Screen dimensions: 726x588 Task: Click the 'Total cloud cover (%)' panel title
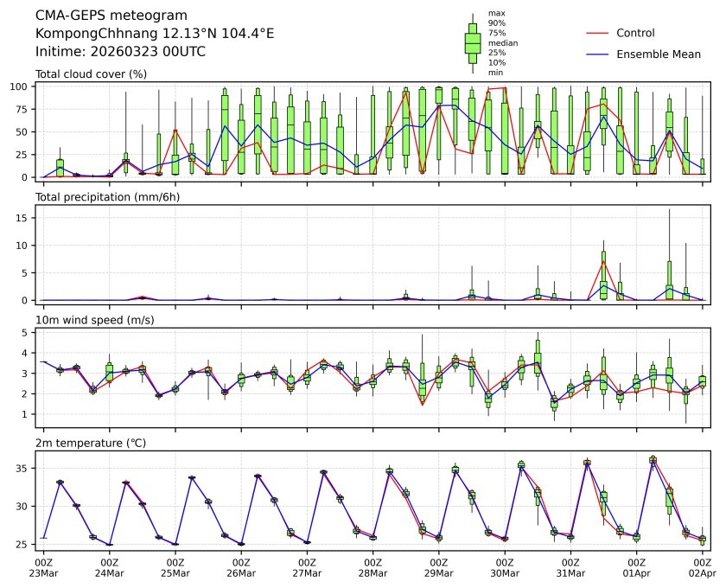coord(91,74)
